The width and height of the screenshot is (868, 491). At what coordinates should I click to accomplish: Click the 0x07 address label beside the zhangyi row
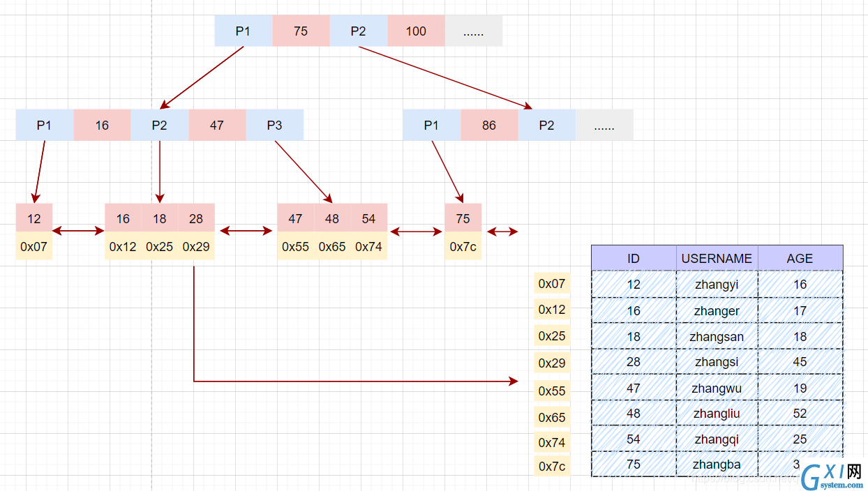pos(552,283)
